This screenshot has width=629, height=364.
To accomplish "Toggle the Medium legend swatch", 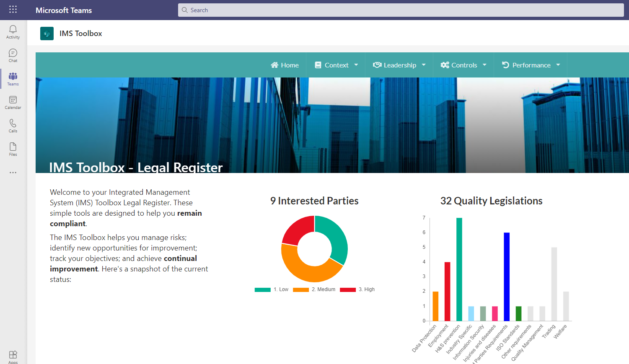I will [x=301, y=289].
